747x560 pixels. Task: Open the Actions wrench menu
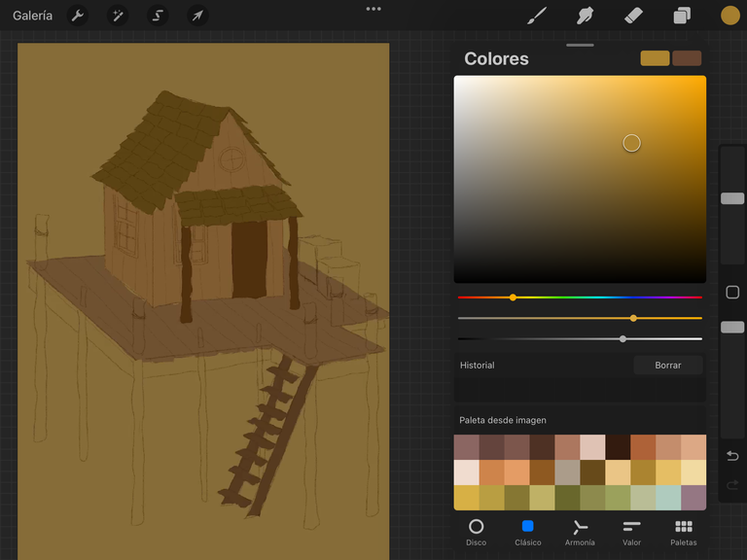point(78,16)
